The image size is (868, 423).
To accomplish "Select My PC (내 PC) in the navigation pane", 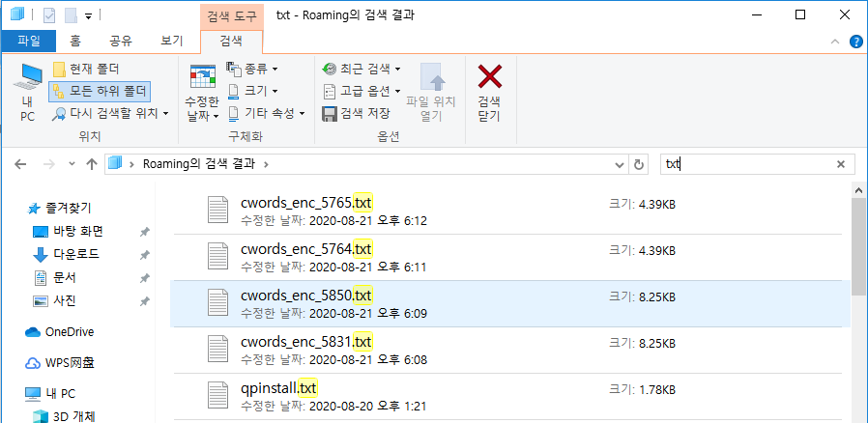I will (50, 394).
